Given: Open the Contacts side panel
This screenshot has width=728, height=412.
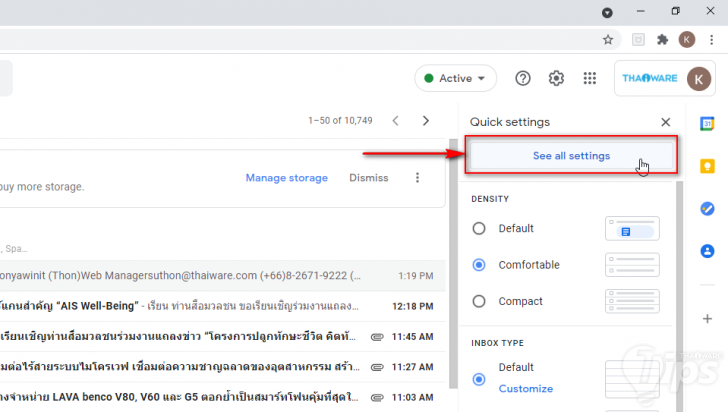Looking at the screenshot, I should [707, 251].
